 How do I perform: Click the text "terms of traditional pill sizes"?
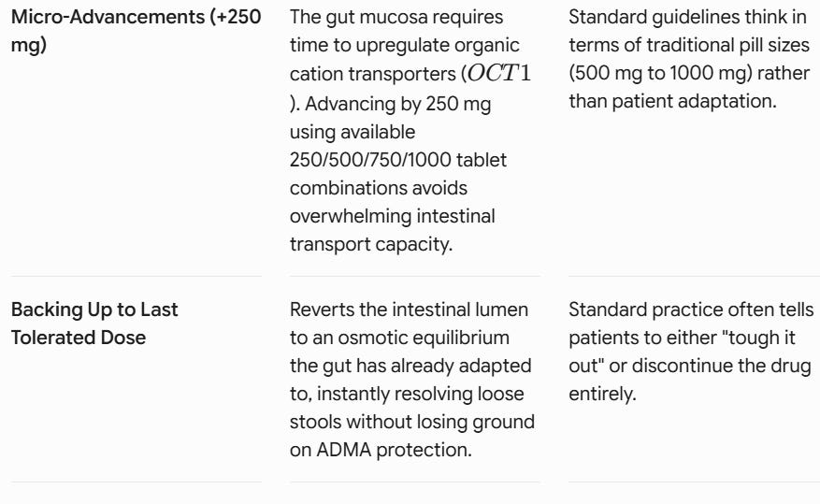tap(689, 45)
